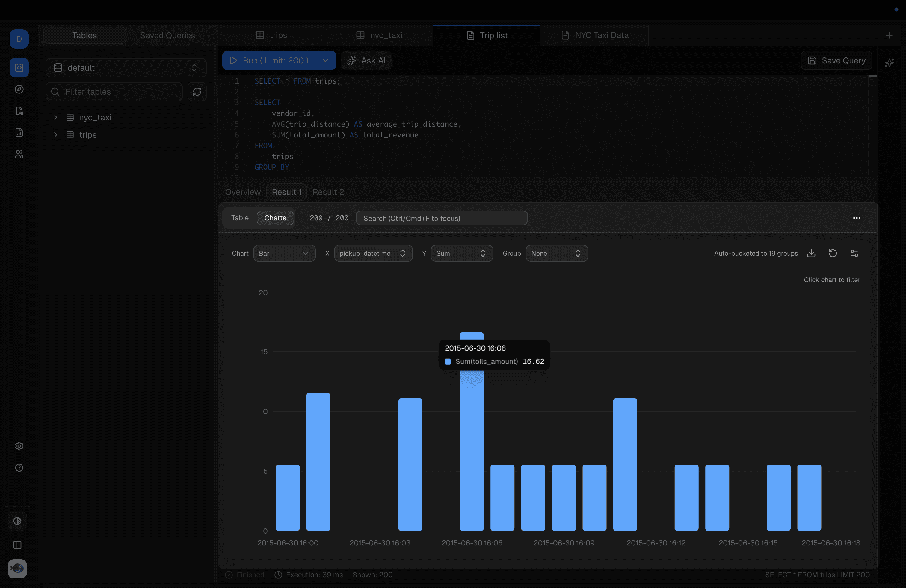Refresh the tables list
906x588 pixels.
[x=197, y=92]
